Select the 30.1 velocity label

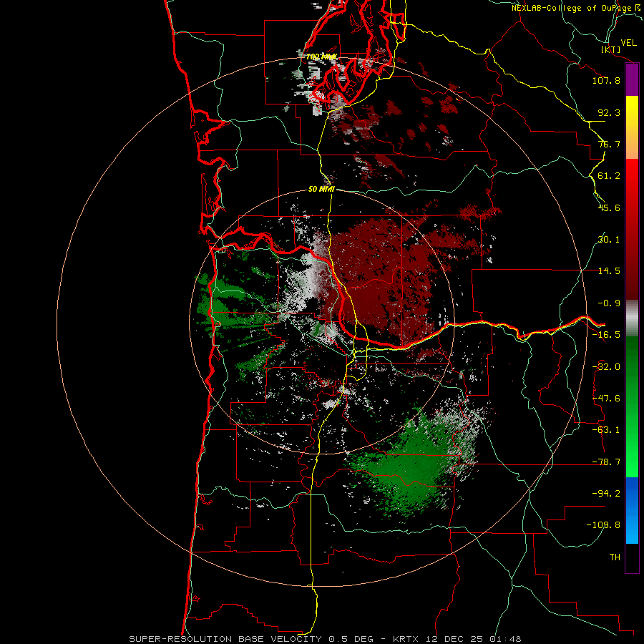(609, 240)
